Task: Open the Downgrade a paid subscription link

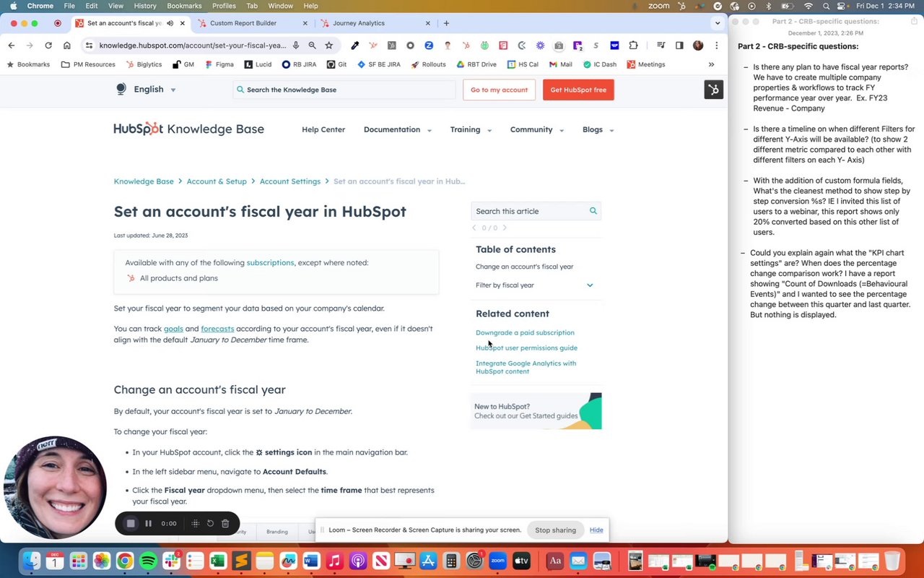Action: click(x=525, y=332)
